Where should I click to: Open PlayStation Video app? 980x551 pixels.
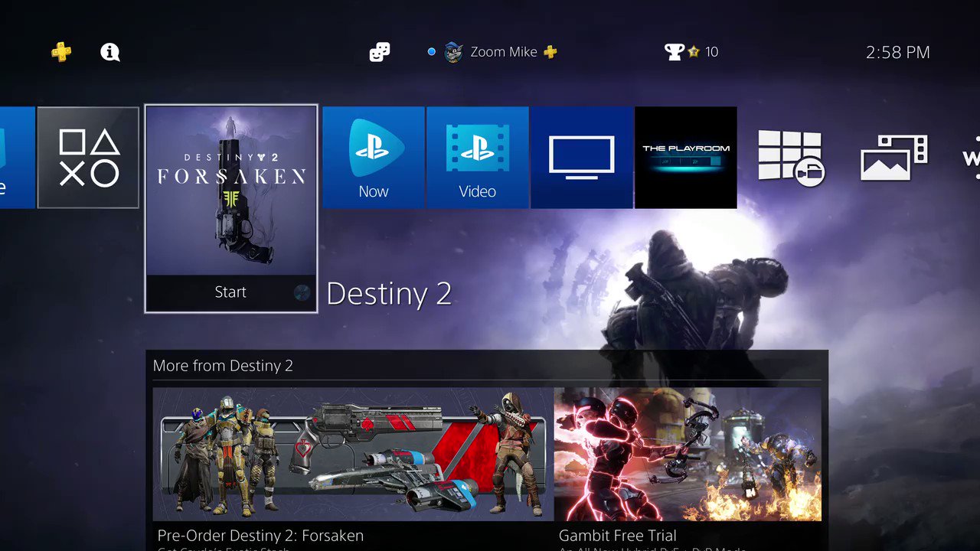(x=478, y=158)
